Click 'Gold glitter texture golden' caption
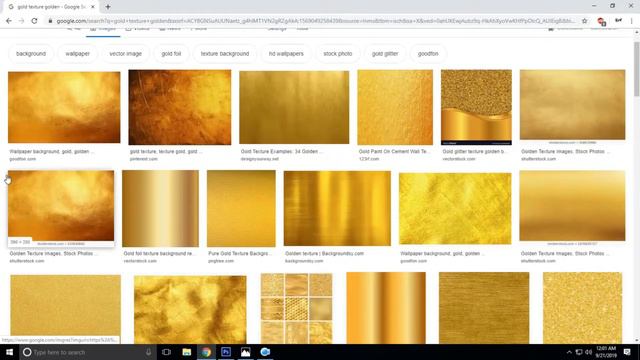Image resolution: width=640 pixels, height=360 pixels. click(x=475, y=151)
